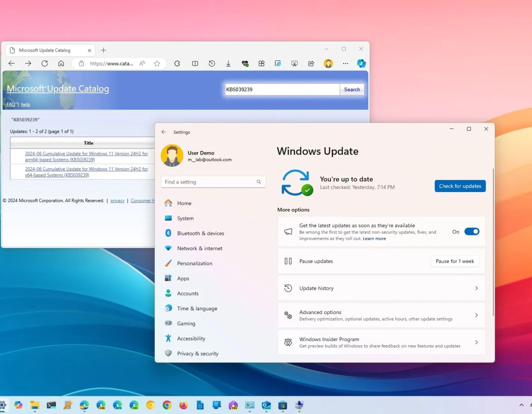Reload the Microsoft Update Catalog page
Image resolution: width=532 pixels, height=414 pixels.
coord(44,63)
